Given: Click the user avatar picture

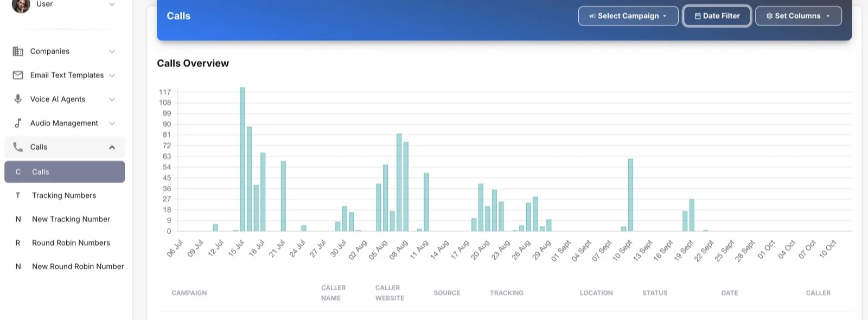Looking at the screenshot, I should point(21,4).
